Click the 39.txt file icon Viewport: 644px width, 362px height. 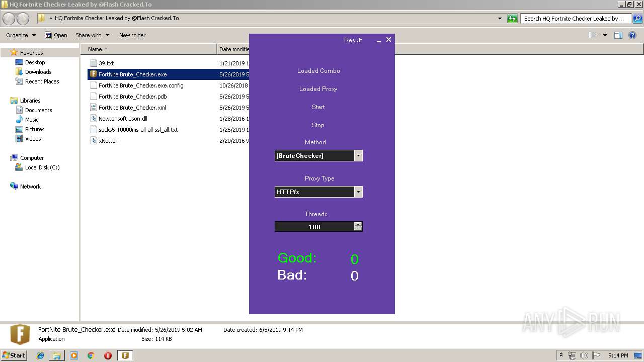coord(93,63)
